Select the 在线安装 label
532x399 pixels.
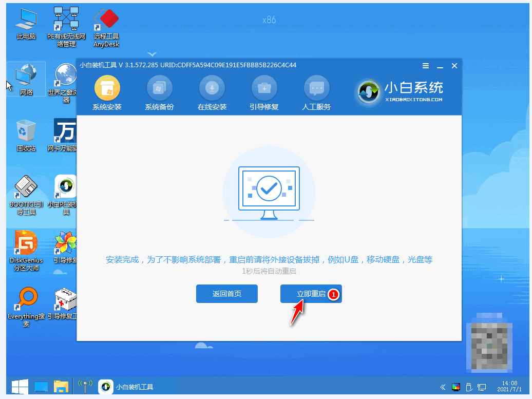tap(212, 107)
